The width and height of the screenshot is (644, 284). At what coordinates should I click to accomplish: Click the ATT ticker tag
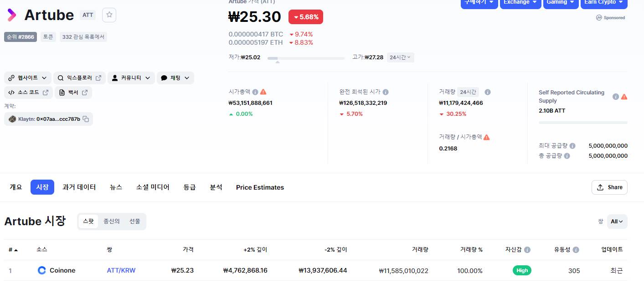click(x=88, y=15)
